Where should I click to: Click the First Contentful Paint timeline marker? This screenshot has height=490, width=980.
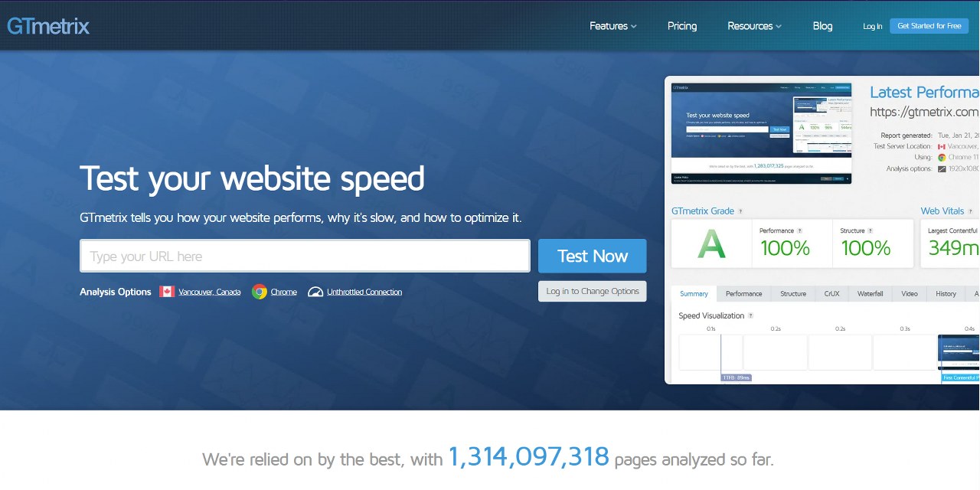tap(960, 377)
